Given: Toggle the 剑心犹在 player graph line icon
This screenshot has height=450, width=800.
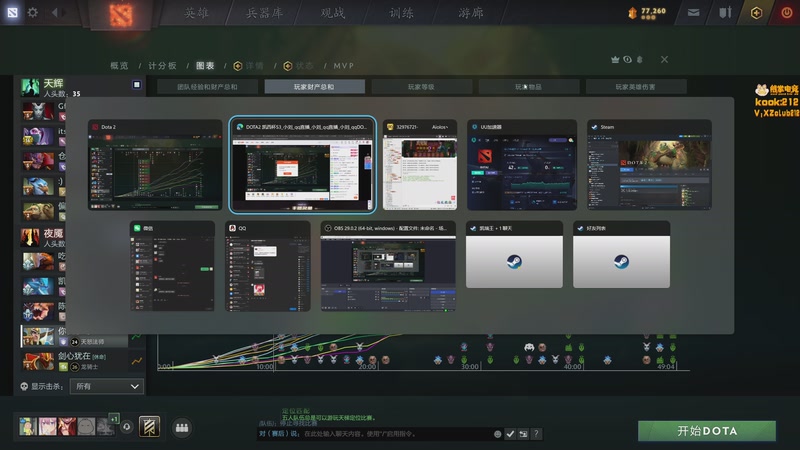Looking at the screenshot, I should (137, 361).
